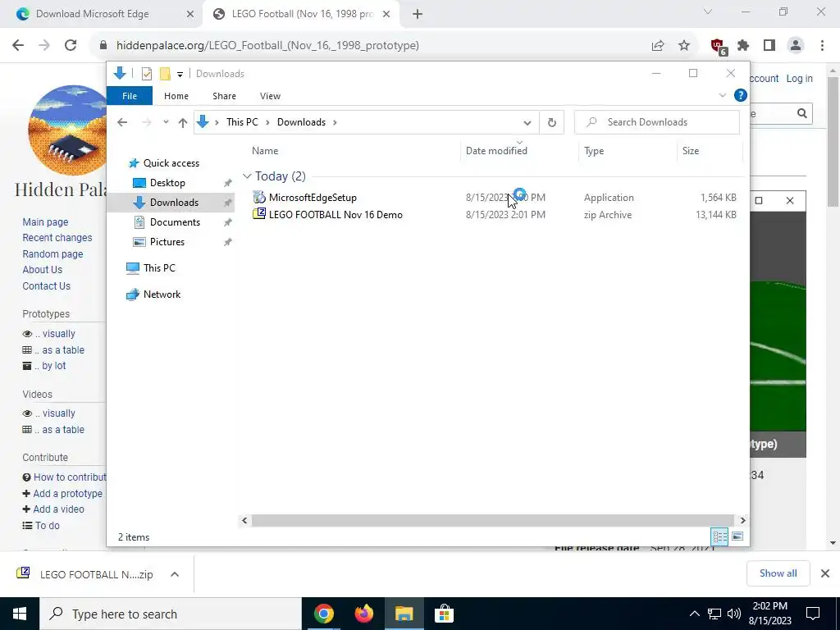The width and height of the screenshot is (840, 630).
Task: Open Pictures in navigation pane
Action: (x=167, y=242)
